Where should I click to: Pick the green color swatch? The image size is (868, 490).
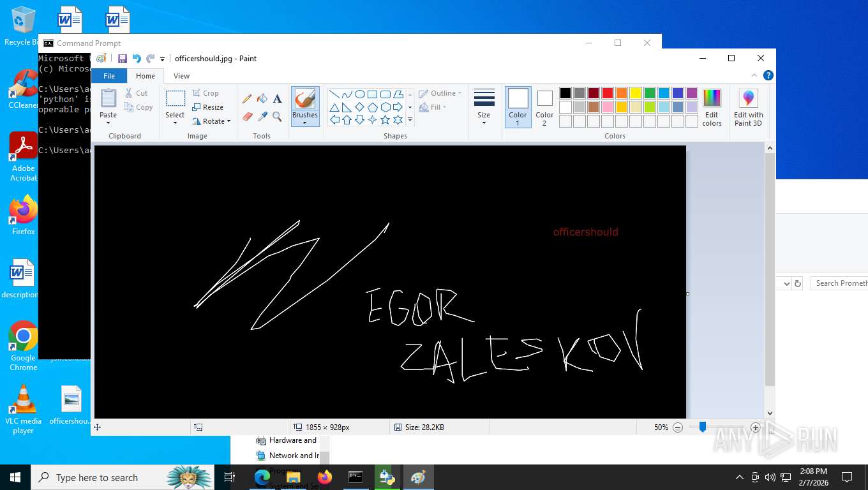pyautogui.click(x=650, y=93)
